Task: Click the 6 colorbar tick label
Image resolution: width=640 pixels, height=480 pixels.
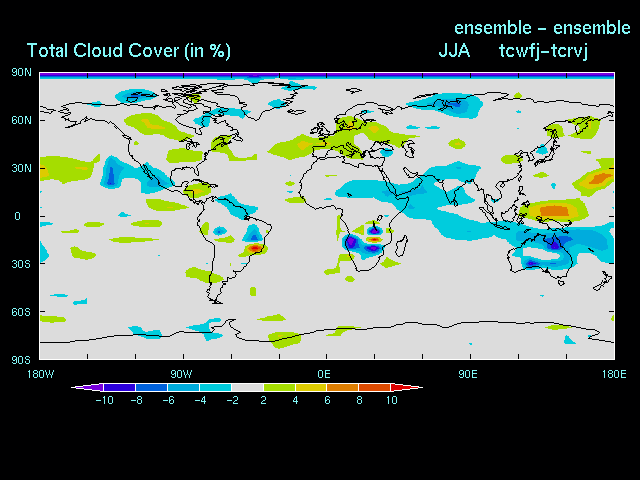Action: [x=327, y=400]
